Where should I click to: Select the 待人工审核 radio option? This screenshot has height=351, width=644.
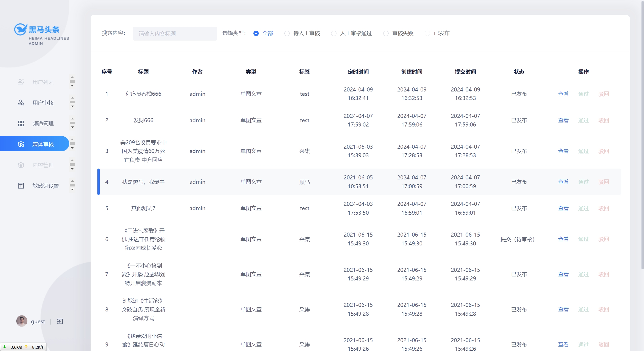point(287,33)
